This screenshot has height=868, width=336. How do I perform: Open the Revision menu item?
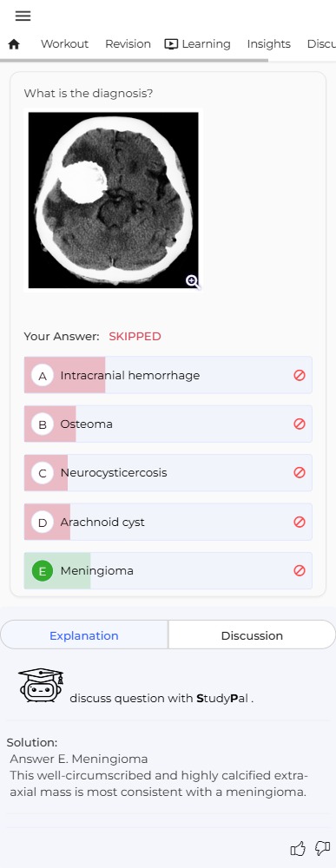click(x=128, y=44)
